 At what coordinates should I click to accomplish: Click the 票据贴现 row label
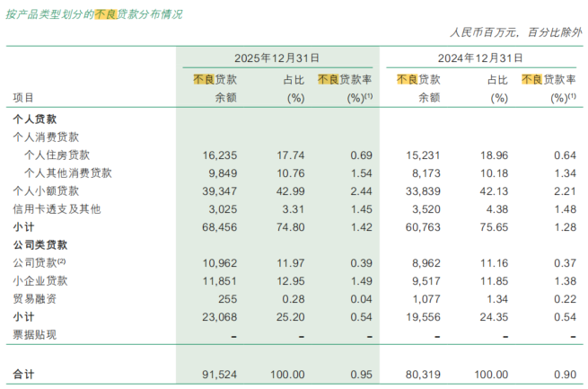(x=34, y=334)
